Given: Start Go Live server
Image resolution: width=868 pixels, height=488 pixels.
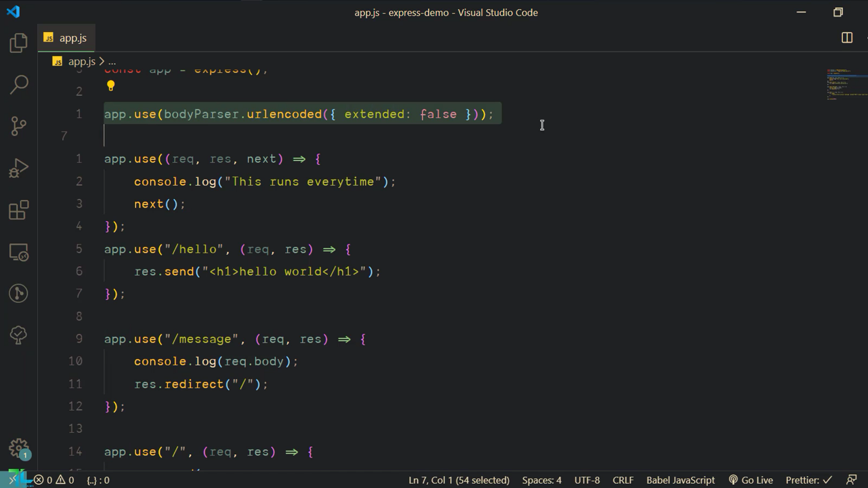Looking at the screenshot, I should [x=751, y=480].
